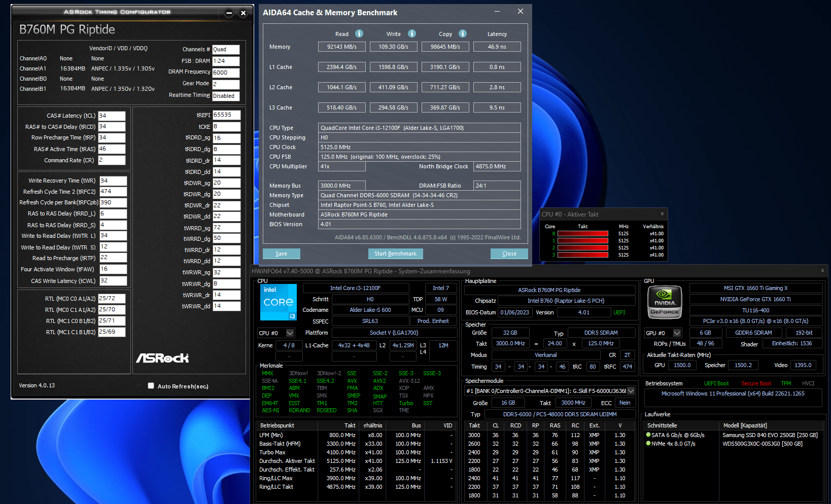Click the Intel Core i3-12100F name in HWiNFO

pyautogui.click(x=356, y=288)
